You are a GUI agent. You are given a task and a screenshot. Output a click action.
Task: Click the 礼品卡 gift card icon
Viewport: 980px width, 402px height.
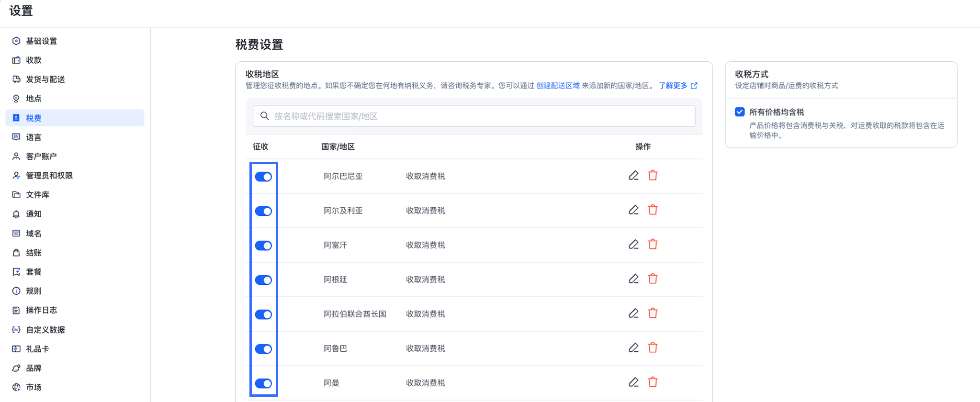pyautogui.click(x=16, y=349)
